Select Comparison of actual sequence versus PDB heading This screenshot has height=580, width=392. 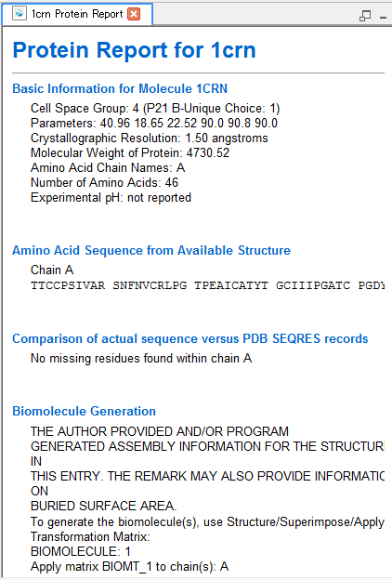click(x=190, y=339)
